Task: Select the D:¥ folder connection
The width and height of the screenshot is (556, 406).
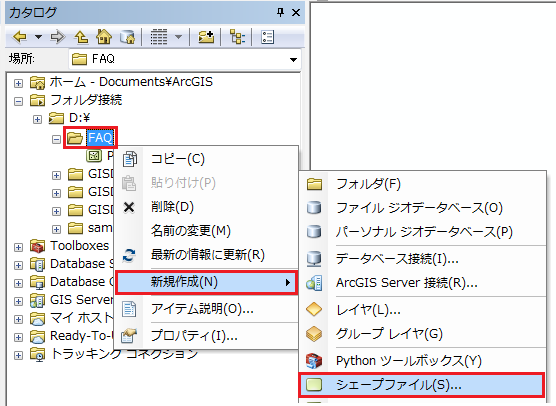Action: coord(79,118)
